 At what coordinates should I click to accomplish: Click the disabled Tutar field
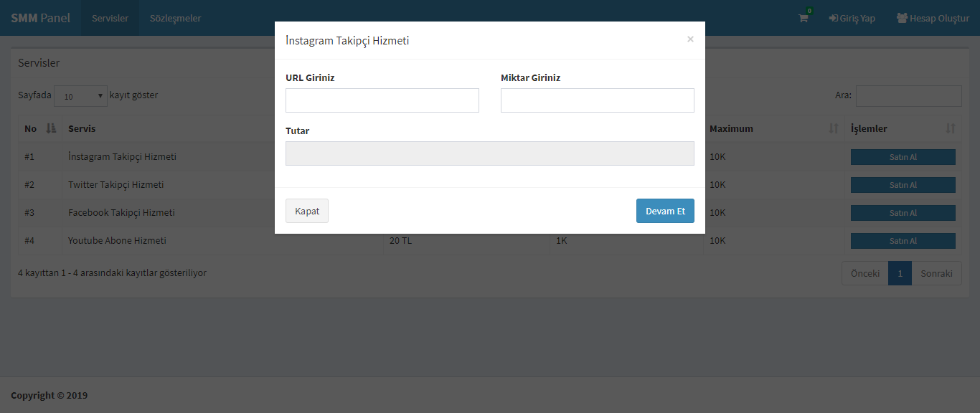point(490,153)
